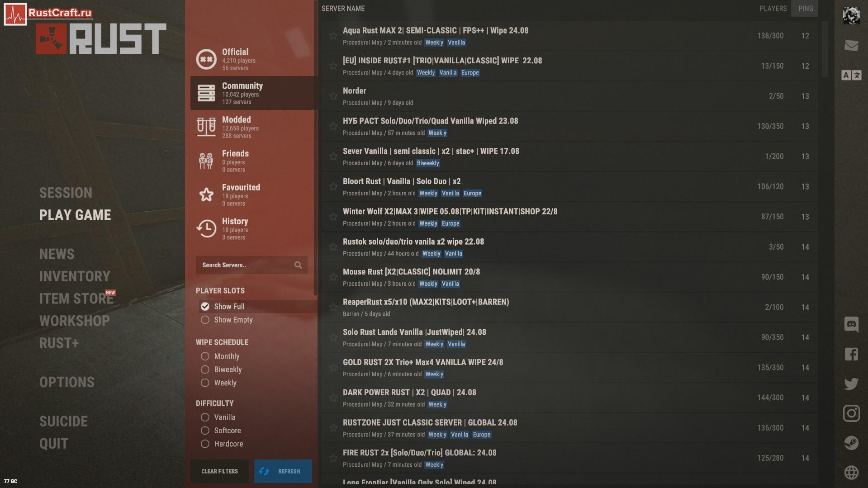Open the INVENTORY menu item
Image resolution: width=868 pixels, height=488 pixels.
point(75,277)
